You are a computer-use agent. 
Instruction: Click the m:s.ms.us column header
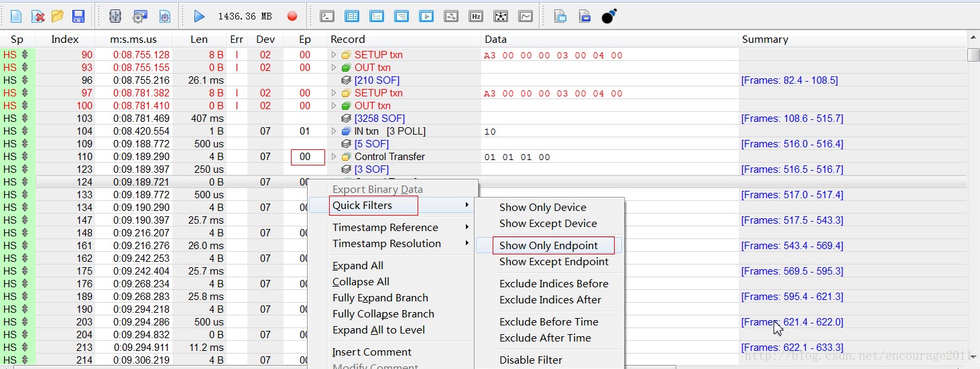tap(133, 40)
